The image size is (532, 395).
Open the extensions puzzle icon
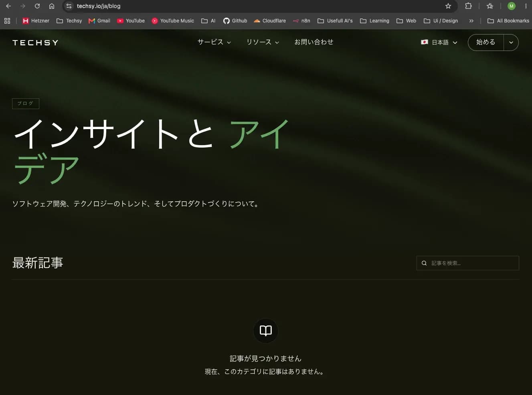pos(468,6)
